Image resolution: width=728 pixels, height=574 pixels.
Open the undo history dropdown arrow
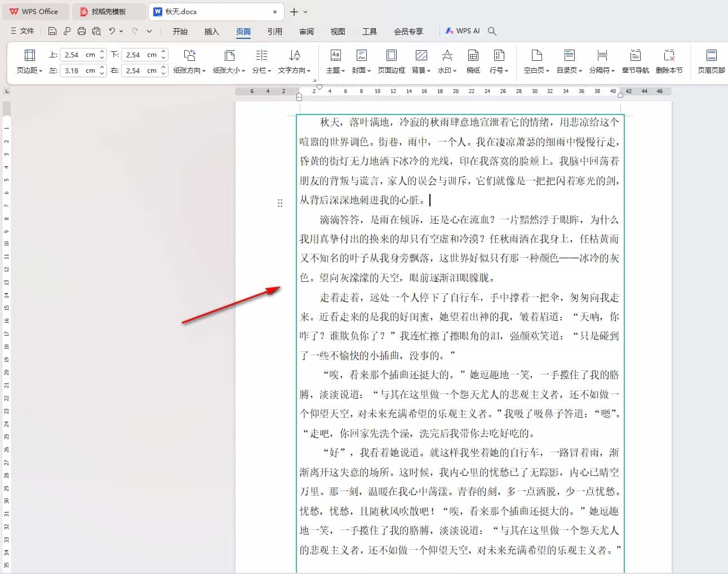121,31
